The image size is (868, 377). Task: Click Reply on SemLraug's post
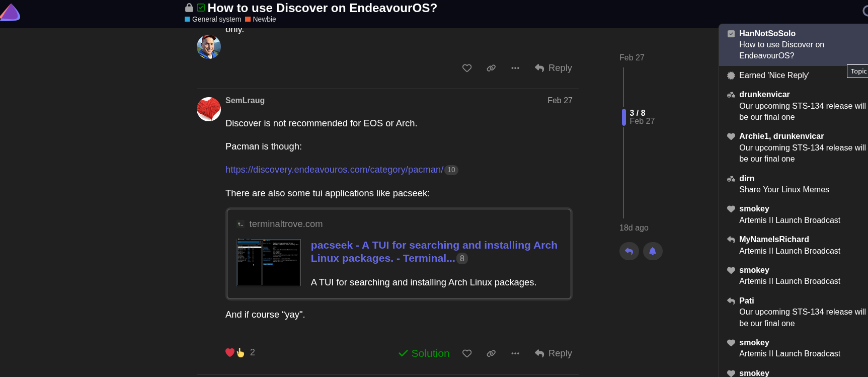tap(554, 353)
